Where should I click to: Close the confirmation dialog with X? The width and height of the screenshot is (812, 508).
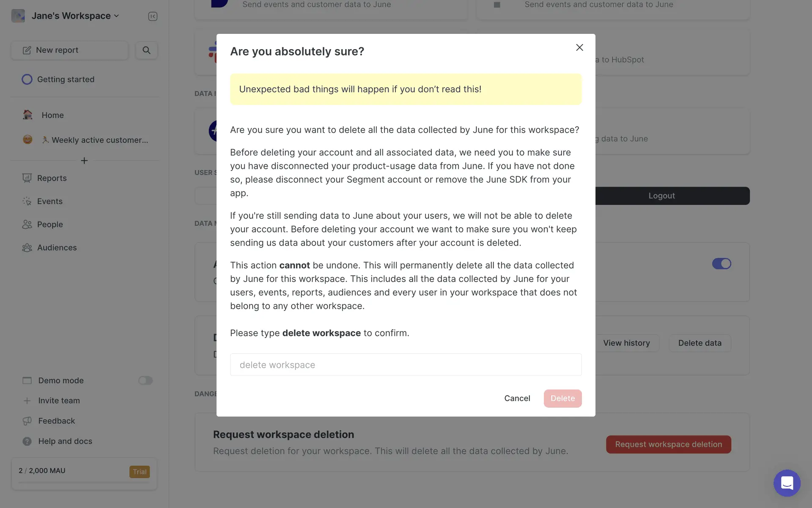pos(579,47)
